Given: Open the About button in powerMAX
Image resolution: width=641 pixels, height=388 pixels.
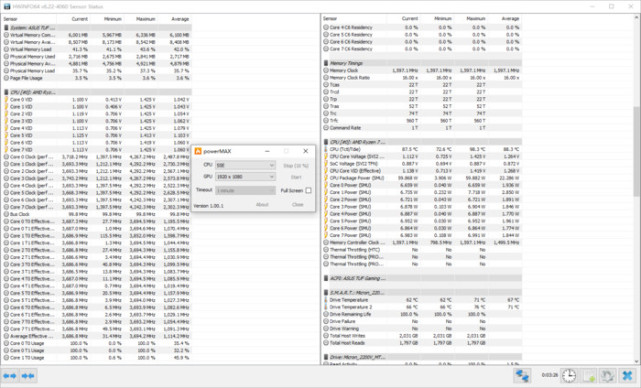Looking at the screenshot, I should 262,204.
